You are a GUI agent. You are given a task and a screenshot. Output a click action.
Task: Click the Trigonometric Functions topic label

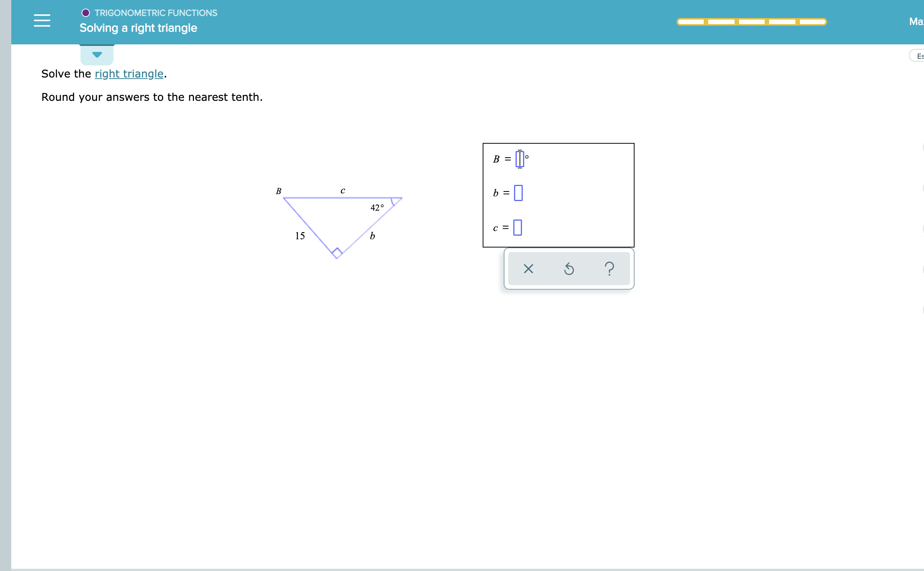(156, 13)
